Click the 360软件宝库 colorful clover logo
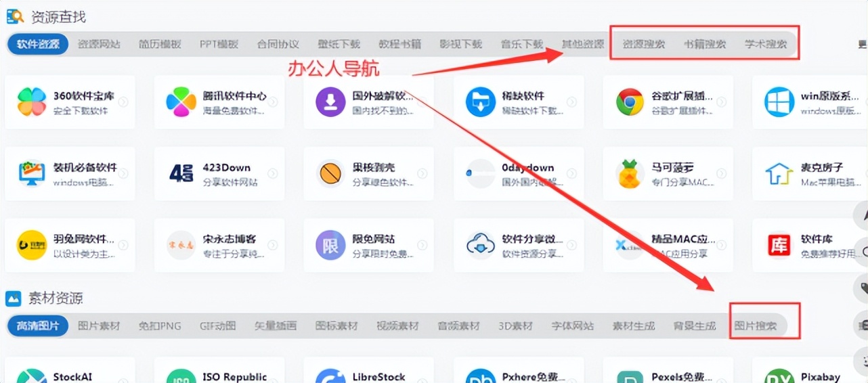Screen dimensions: 868x383 click(31, 102)
